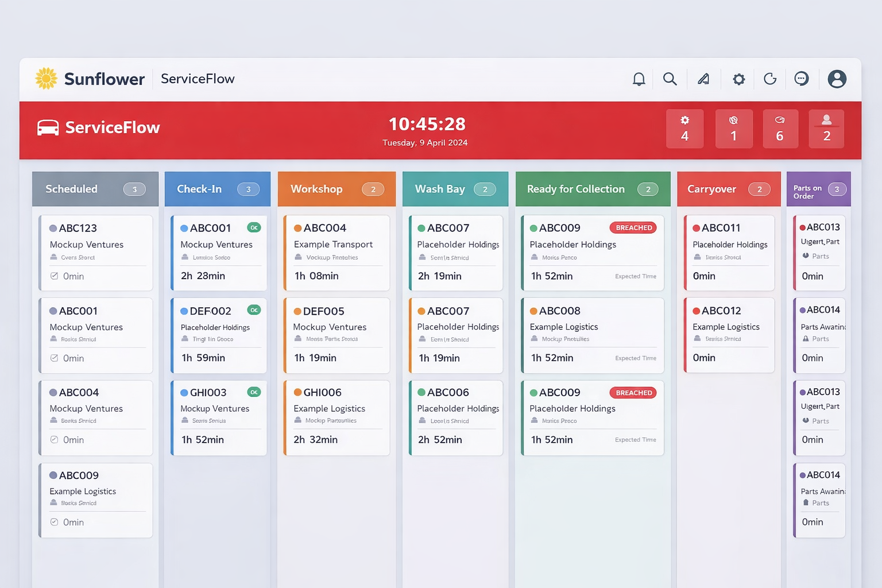Toggle the OK badge on card ABC001
This screenshot has height=588, width=882.
click(x=254, y=227)
